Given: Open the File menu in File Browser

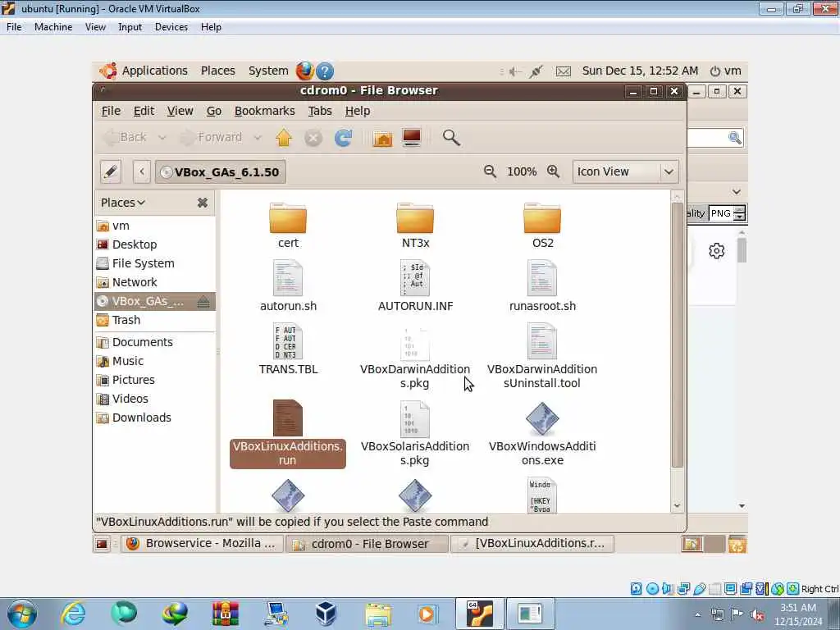Looking at the screenshot, I should 111,111.
